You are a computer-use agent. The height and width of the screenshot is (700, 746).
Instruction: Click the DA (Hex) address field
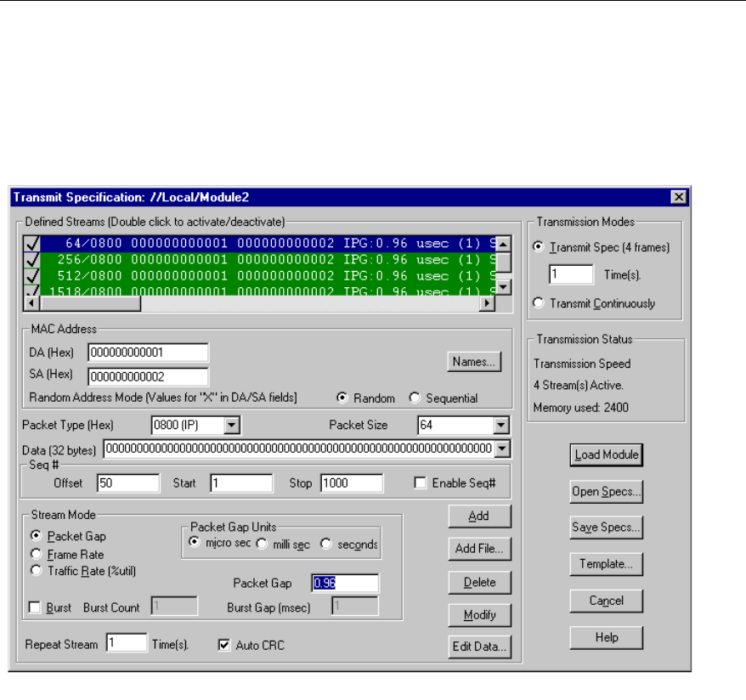coord(148,353)
